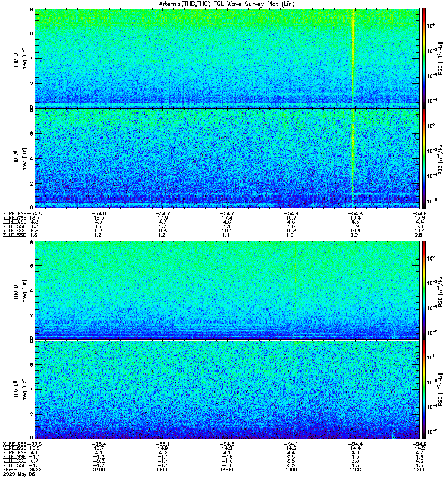Viewport: 448px width, 478px height.
Task: Click the THC Y_RE_GSE value 14.9
Action: coord(162,448)
